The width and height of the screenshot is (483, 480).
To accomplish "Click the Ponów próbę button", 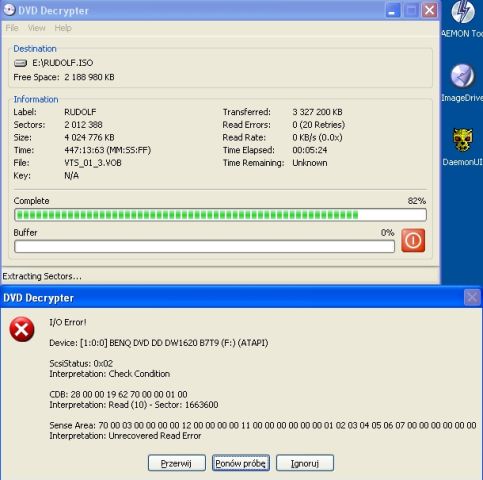I will [241, 463].
